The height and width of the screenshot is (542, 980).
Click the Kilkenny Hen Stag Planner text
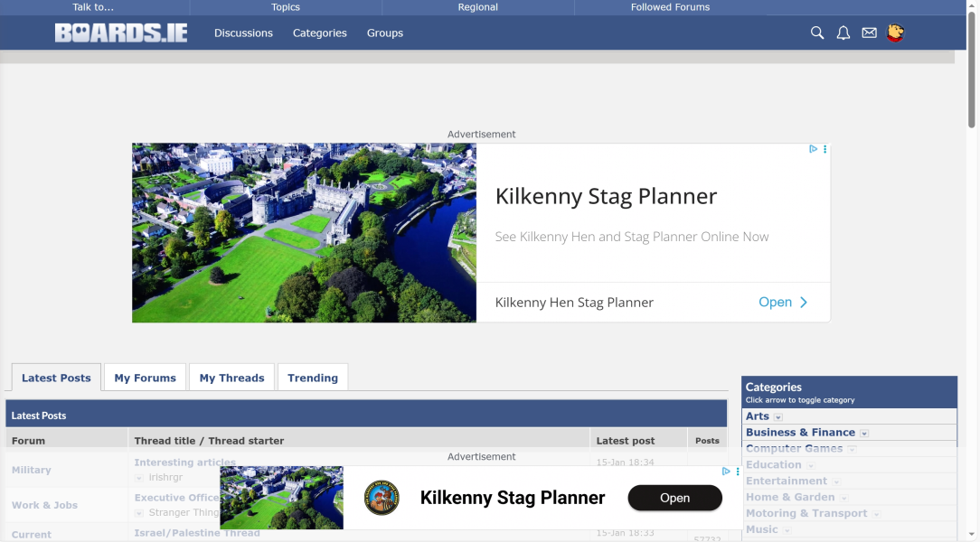click(574, 303)
